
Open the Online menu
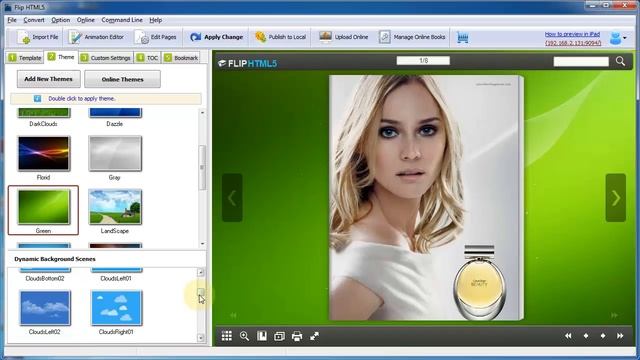86,20
